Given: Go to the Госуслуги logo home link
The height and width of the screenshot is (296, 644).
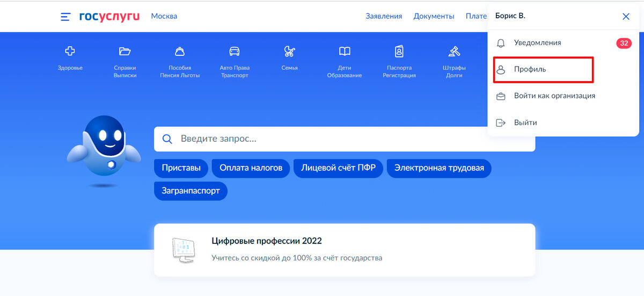Looking at the screenshot, I should point(109,16).
